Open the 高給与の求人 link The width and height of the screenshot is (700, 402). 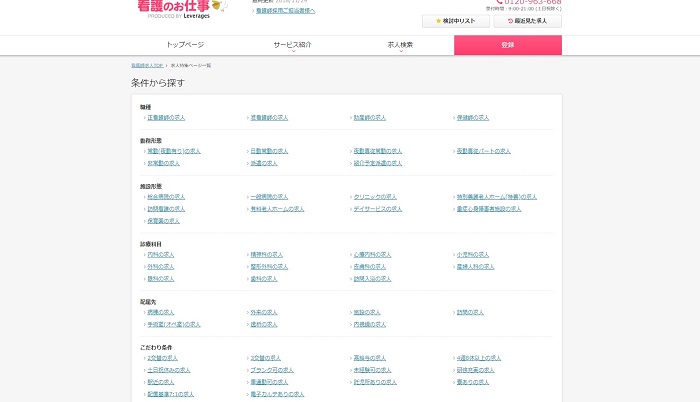[372, 358]
